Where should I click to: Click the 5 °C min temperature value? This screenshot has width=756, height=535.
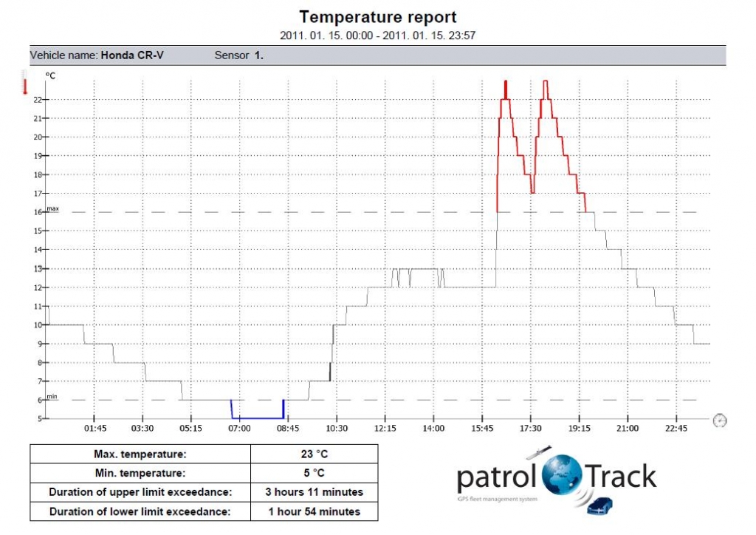click(x=314, y=473)
